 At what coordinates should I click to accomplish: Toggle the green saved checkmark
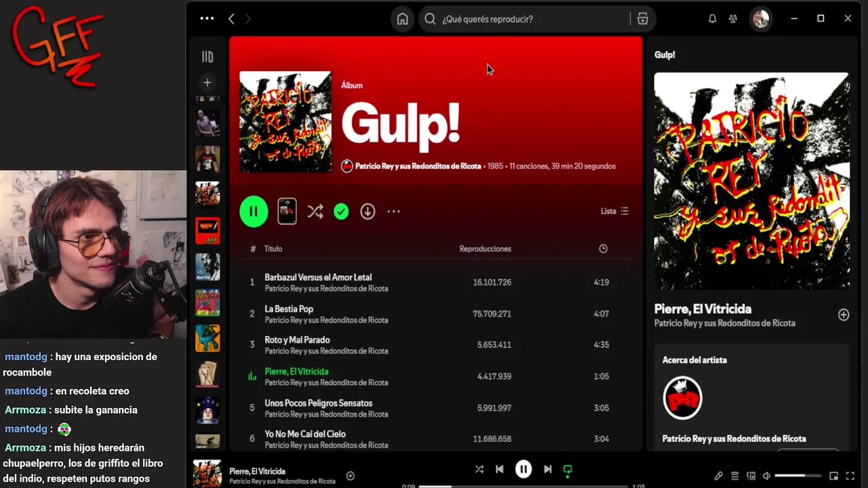341,212
